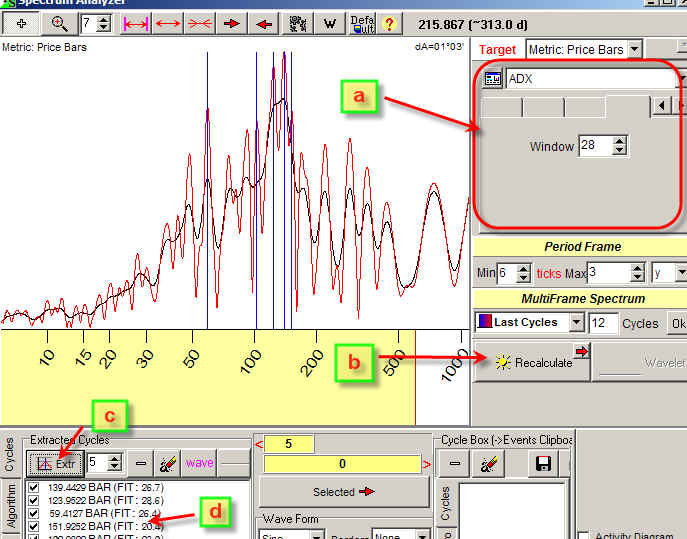Click the red left arrow toolbar icon

point(264,22)
